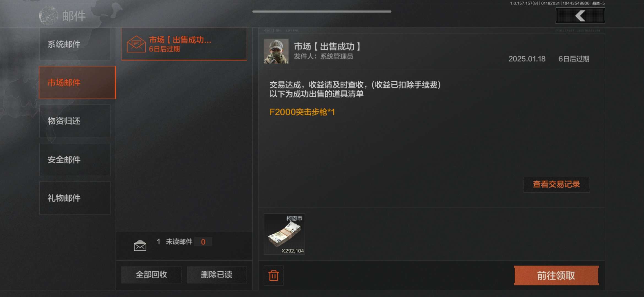Open the 礼物邮件 tab
The height and width of the screenshot is (297, 644).
(75, 198)
